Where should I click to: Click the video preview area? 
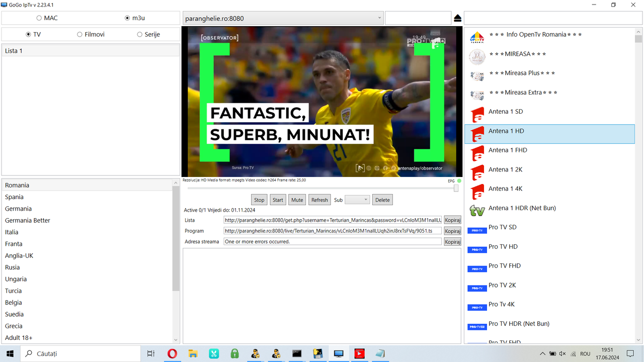click(321, 102)
